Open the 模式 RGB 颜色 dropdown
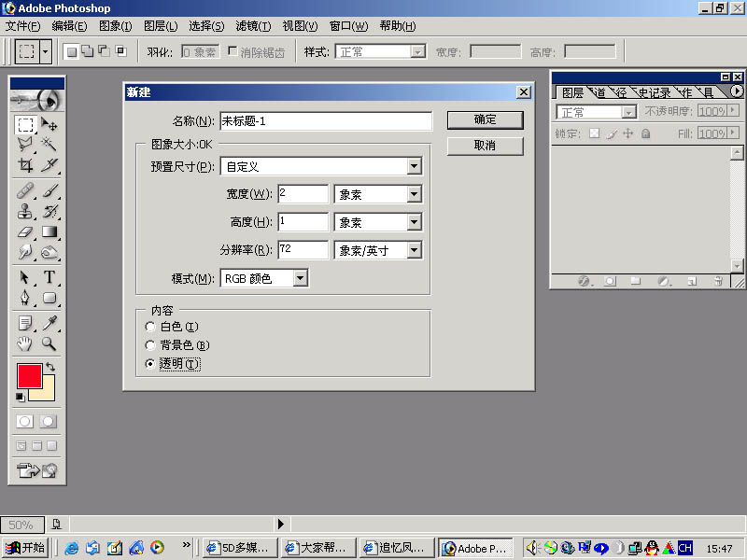The image size is (747, 560). point(300,278)
